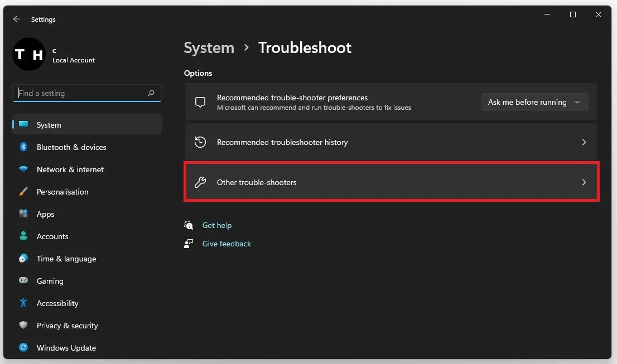Click the Network Wi-Fi icon
This screenshot has width=617, height=364.
pyautogui.click(x=23, y=169)
